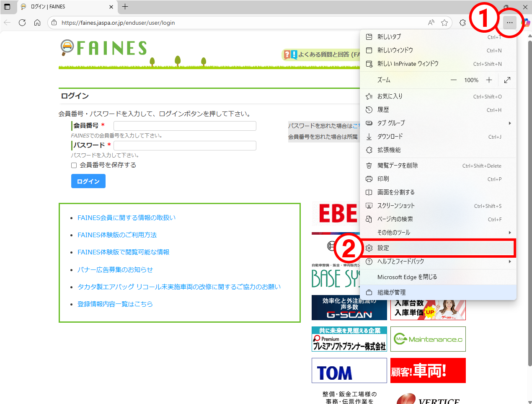Choose ページ内の検索 menu item
This screenshot has width=532, height=404.
(x=438, y=219)
